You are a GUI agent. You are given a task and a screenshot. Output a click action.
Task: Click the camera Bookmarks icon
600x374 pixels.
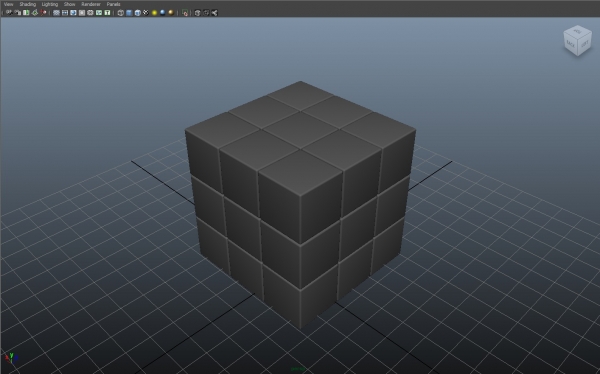click(26, 13)
